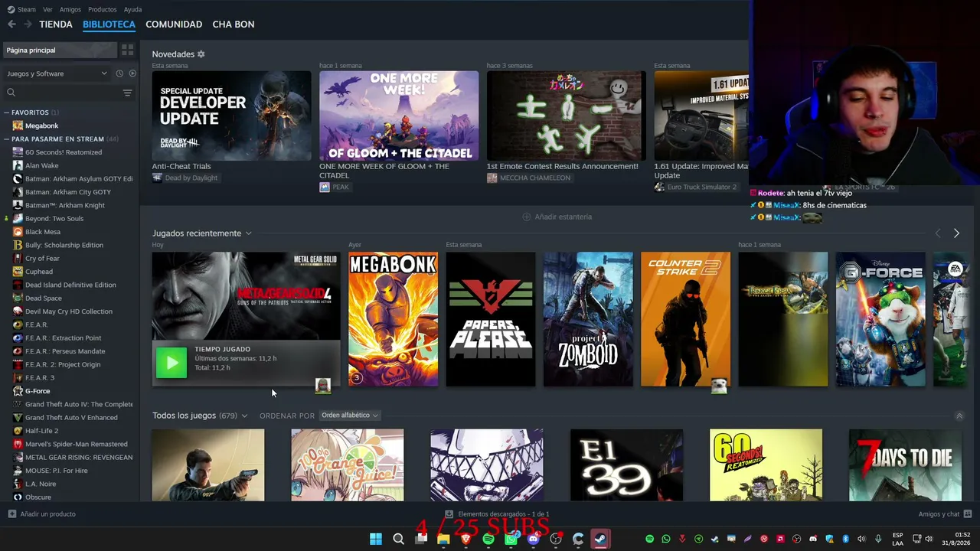Image resolution: width=980 pixels, height=551 pixels.
Task: Filter library by recent activity clock icon
Action: (119, 73)
